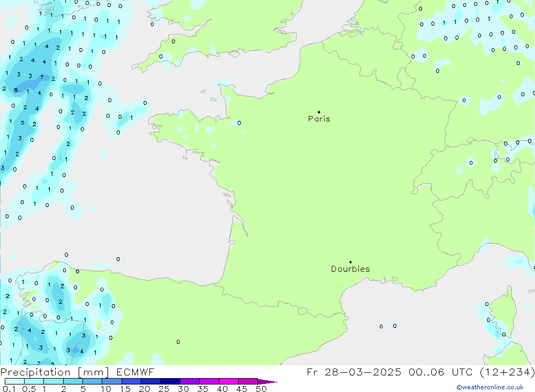Click the Dourbies city label

point(350,269)
